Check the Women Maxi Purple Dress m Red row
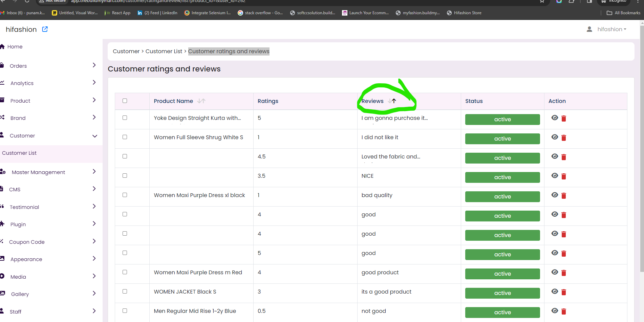644x322 pixels. (x=125, y=272)
